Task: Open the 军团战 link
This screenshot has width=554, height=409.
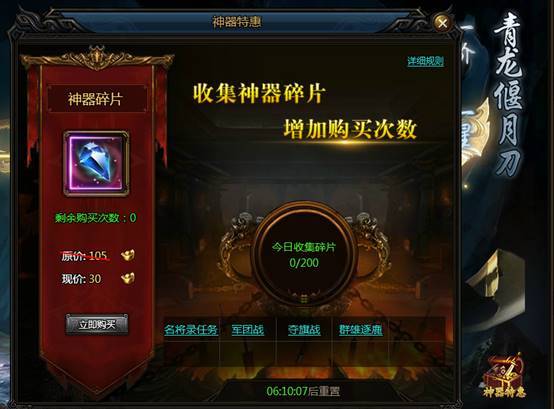Action: (248, 330)
